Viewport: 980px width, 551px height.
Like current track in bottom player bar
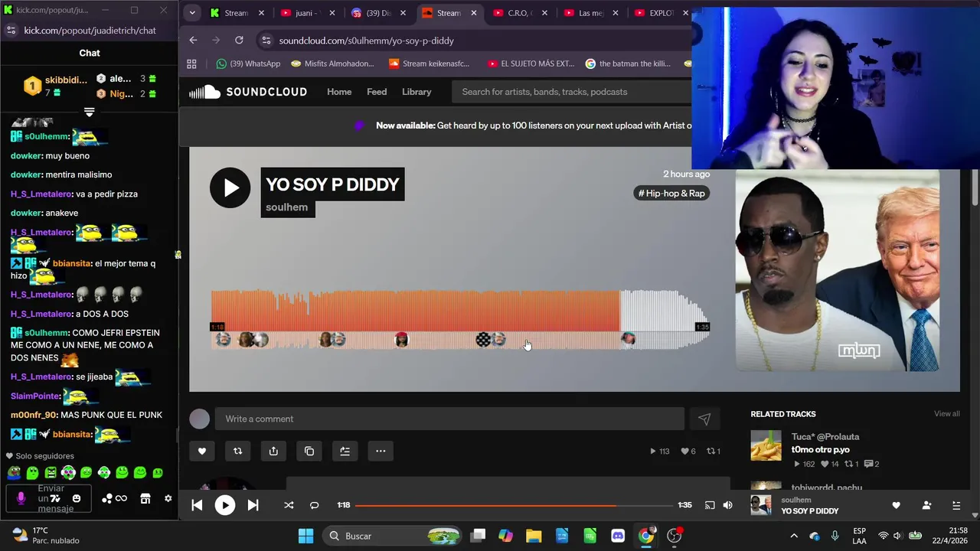tap(896, 505)
